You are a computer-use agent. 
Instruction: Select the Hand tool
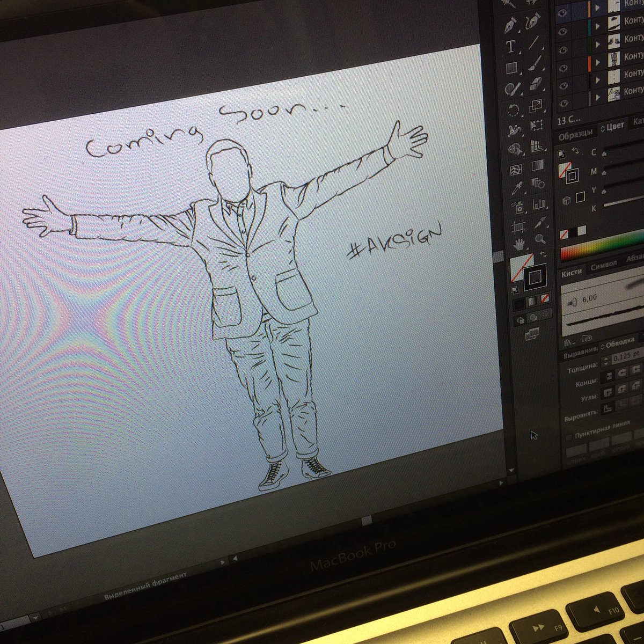pos(519,244)
